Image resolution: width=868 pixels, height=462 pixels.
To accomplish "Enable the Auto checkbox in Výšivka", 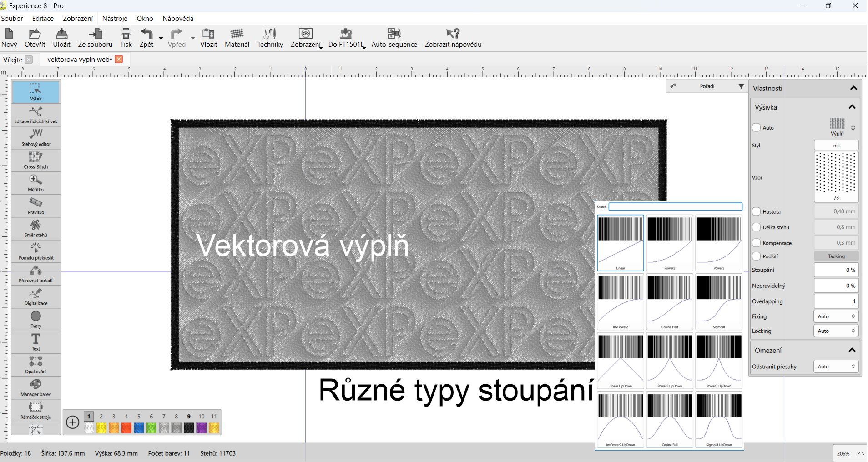I will click(757, 128).
